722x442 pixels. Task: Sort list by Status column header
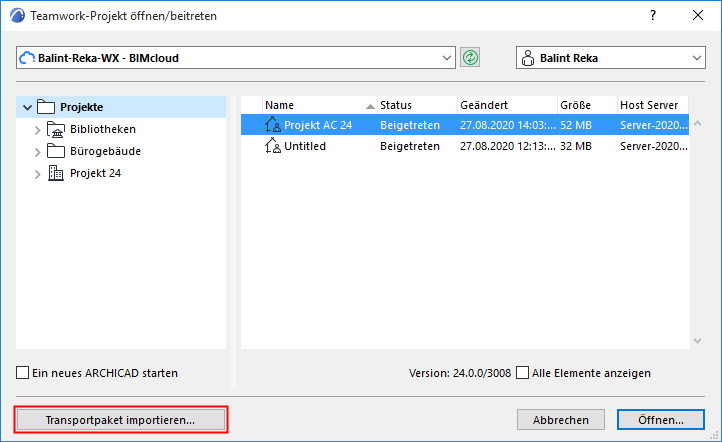417,105
